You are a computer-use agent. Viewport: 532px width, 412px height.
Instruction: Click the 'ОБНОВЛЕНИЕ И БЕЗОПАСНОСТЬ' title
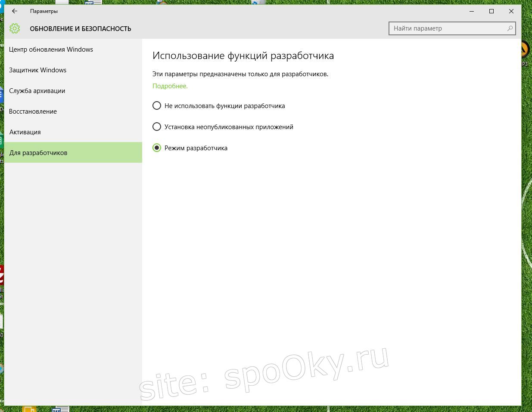point(81,29)
